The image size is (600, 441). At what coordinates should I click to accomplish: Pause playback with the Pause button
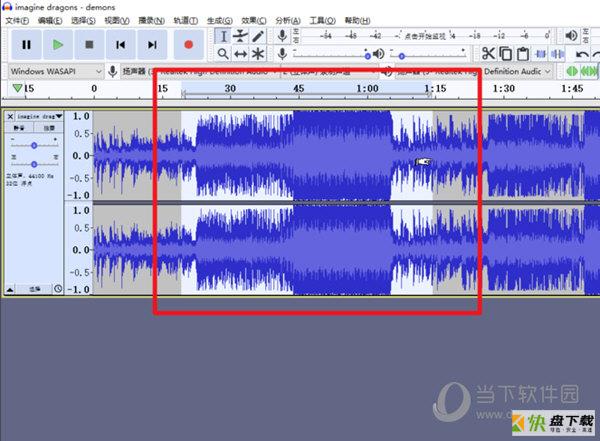coord(26,45)
